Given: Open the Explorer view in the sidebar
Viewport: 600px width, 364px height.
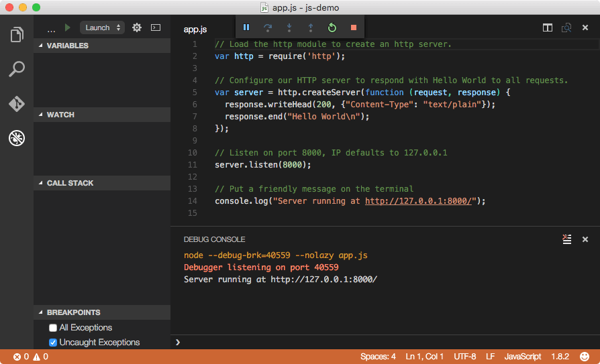Looking at the screenshot, I should click(17, 34).
